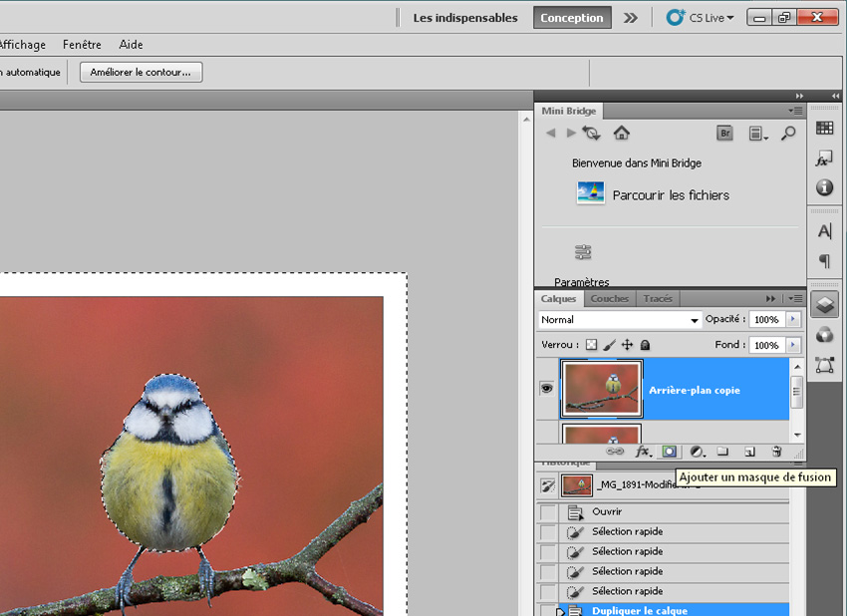Click the Add layer mask icon

click(670, 452)
